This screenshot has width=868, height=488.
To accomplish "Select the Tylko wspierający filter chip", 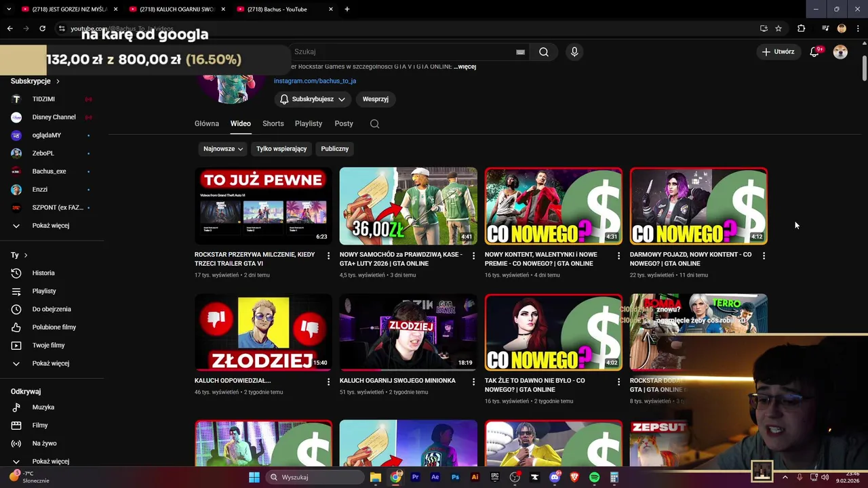I will pos(281,148).
